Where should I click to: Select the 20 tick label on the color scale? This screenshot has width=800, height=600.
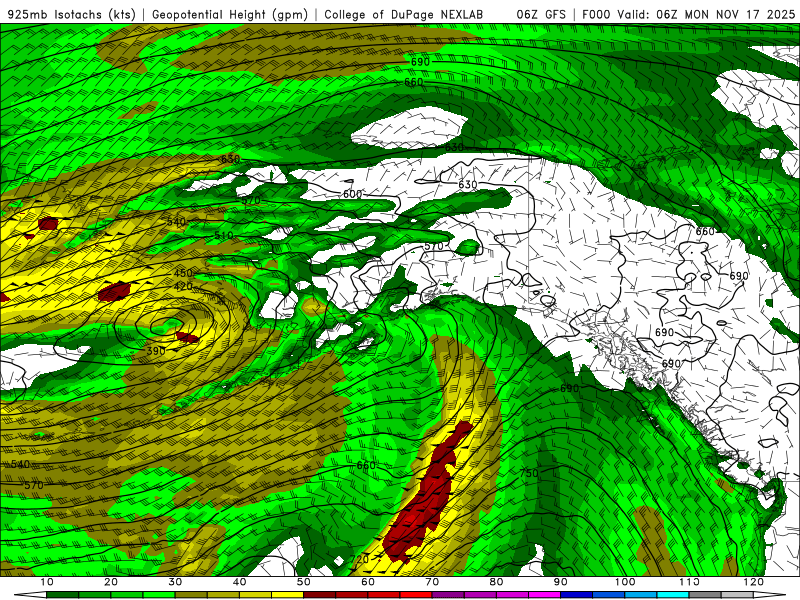(x=111, y=582)
